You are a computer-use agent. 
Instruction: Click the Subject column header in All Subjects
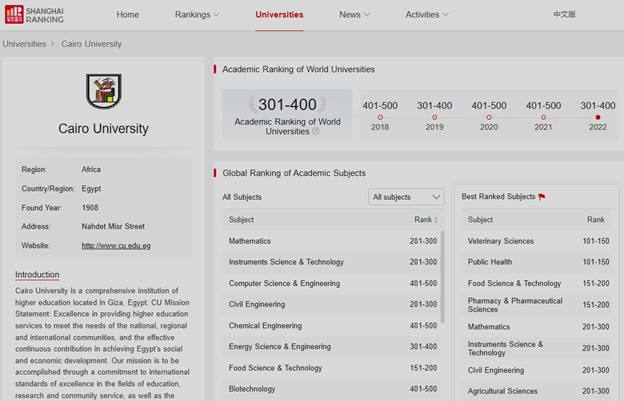[x=241, y=220]
